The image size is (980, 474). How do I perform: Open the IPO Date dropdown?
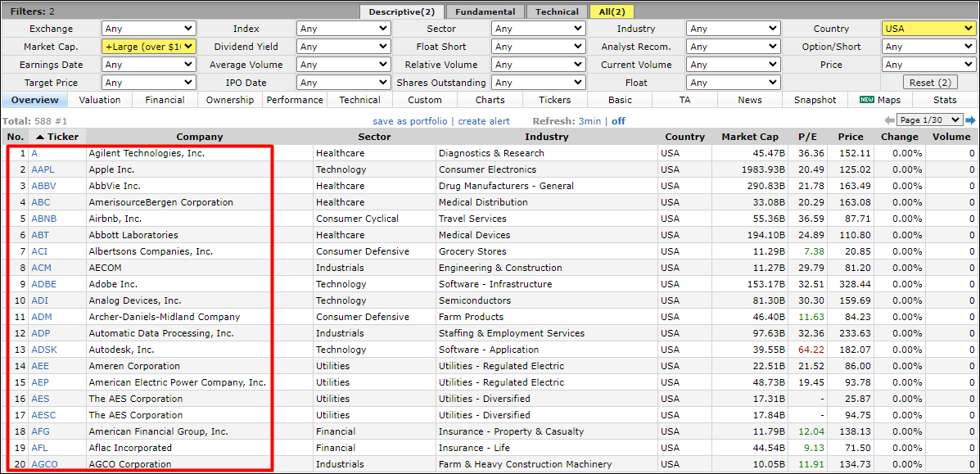coord(344,83)
